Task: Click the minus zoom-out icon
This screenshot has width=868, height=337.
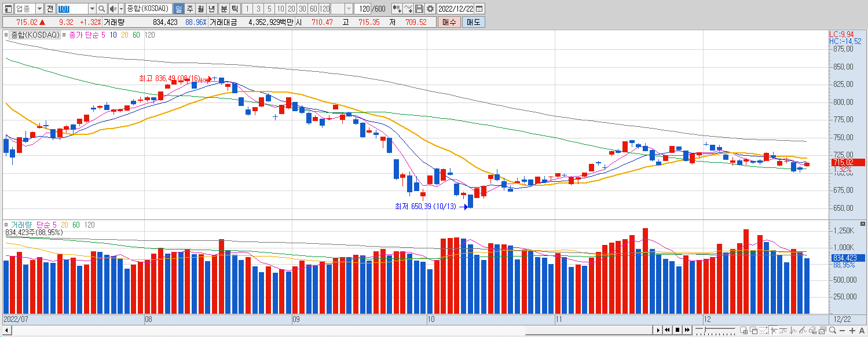Action: pyautogui.click(x=842, y=331)
